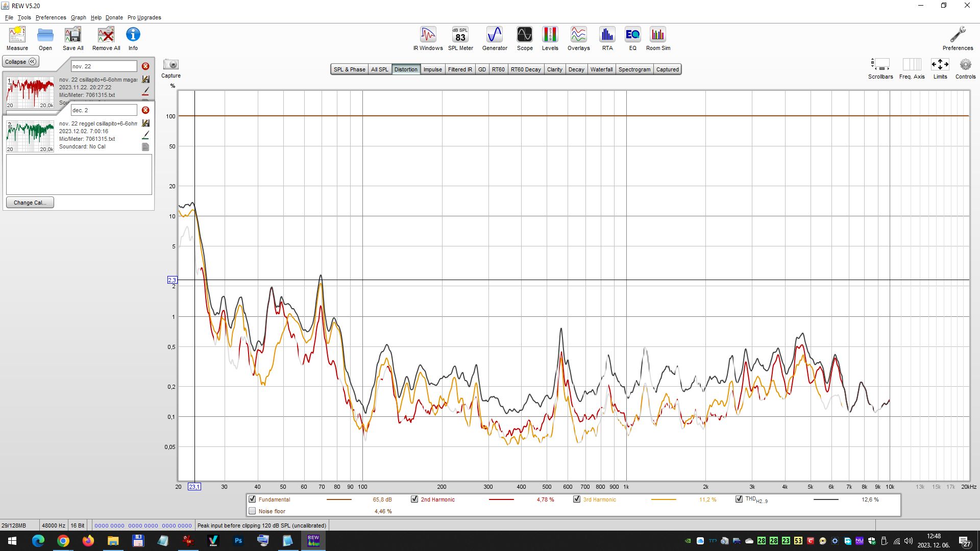The width and height of the screenshot is (980, 551).
Task: Change trace colour of nov. 22 measurement
Action: (x=145, y=91)
